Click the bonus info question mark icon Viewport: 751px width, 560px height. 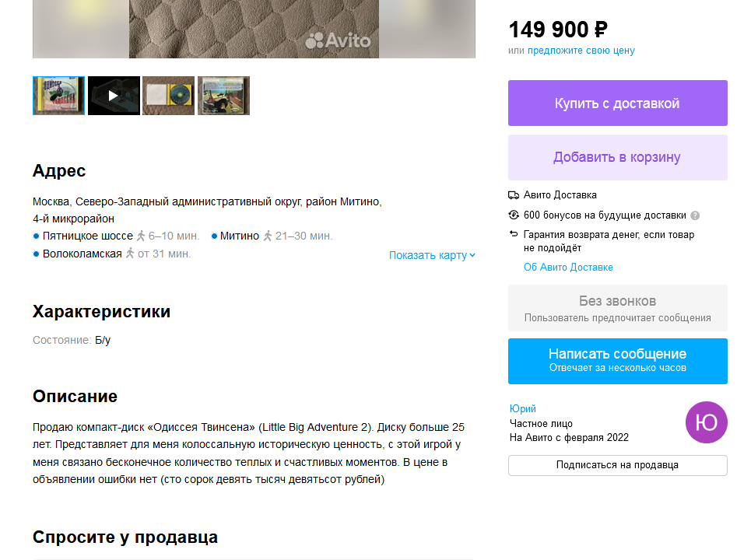tap(695, 215)
